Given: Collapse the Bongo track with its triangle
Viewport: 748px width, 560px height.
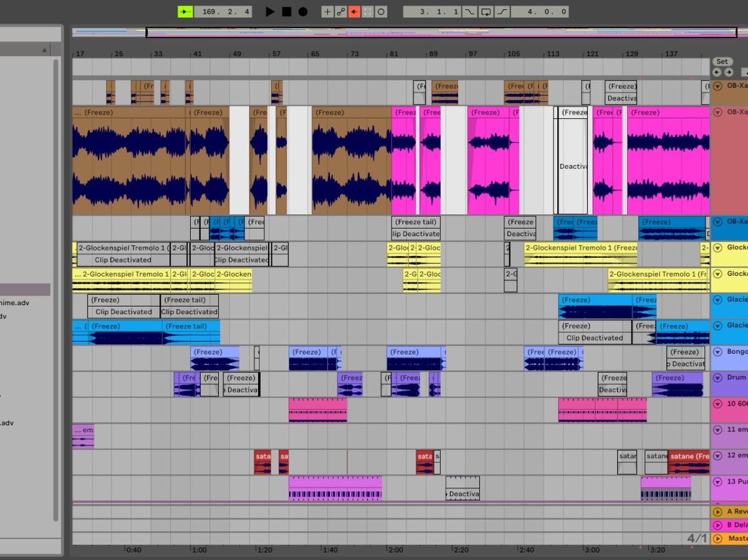Looking at the screenshot, I should 717,352.
